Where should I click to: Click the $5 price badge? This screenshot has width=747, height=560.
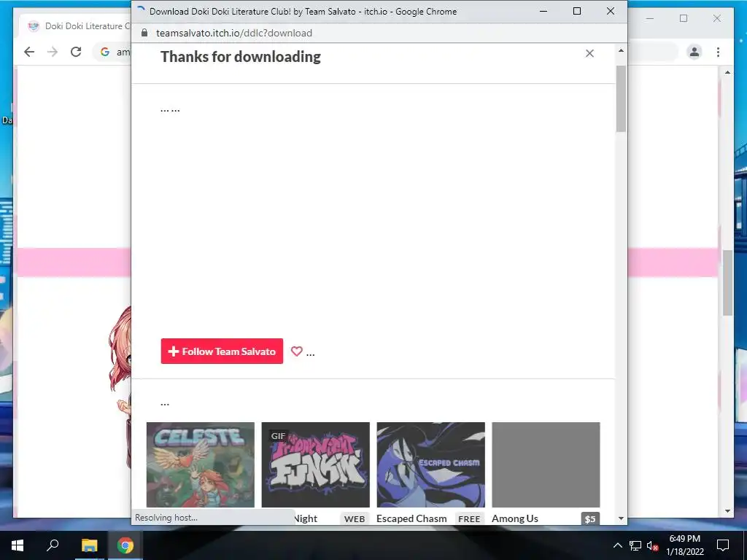tap(590, 518)
